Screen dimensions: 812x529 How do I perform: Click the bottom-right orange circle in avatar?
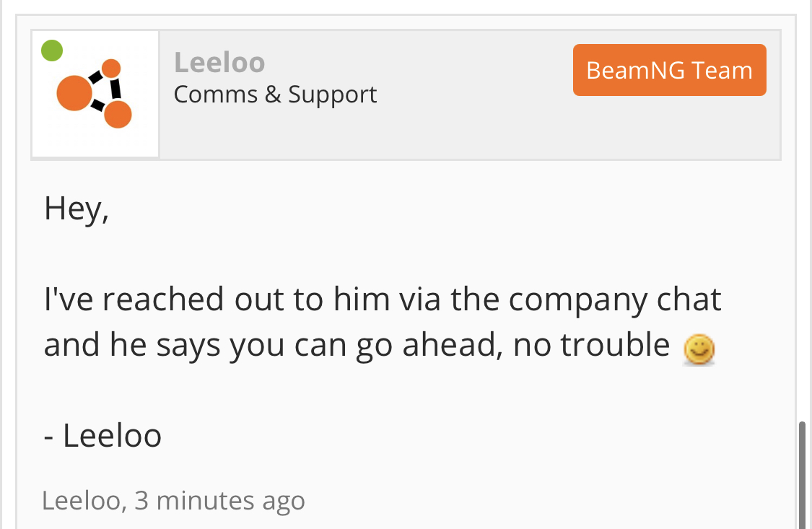pos(118,114)
